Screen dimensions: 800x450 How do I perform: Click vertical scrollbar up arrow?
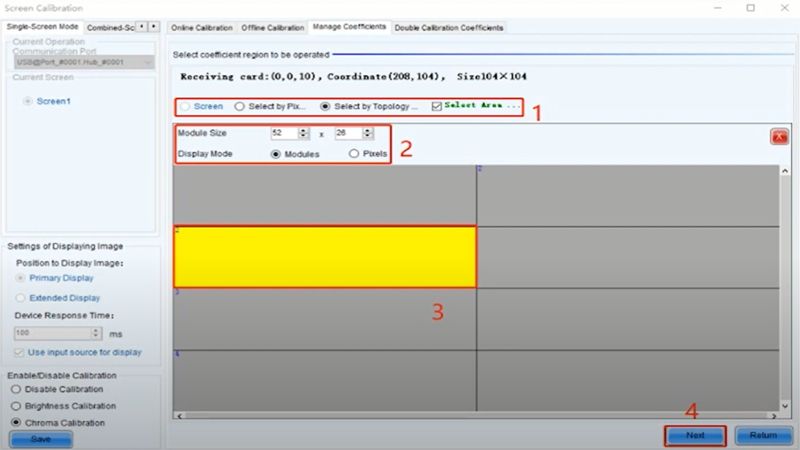point(785,171)
